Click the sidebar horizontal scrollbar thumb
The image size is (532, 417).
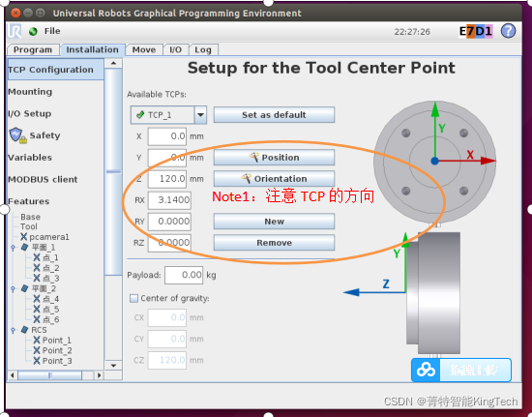pos(50,375)
